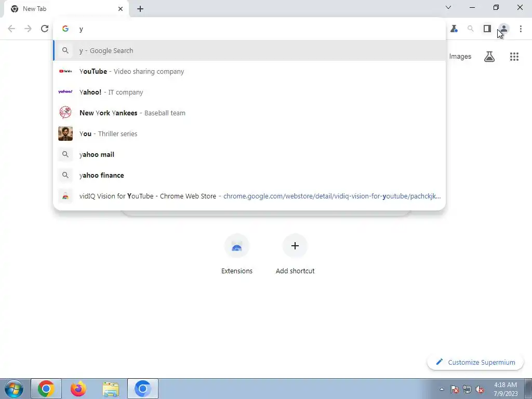Launch Firefox from the taskbar

click(x=78, y=389)
